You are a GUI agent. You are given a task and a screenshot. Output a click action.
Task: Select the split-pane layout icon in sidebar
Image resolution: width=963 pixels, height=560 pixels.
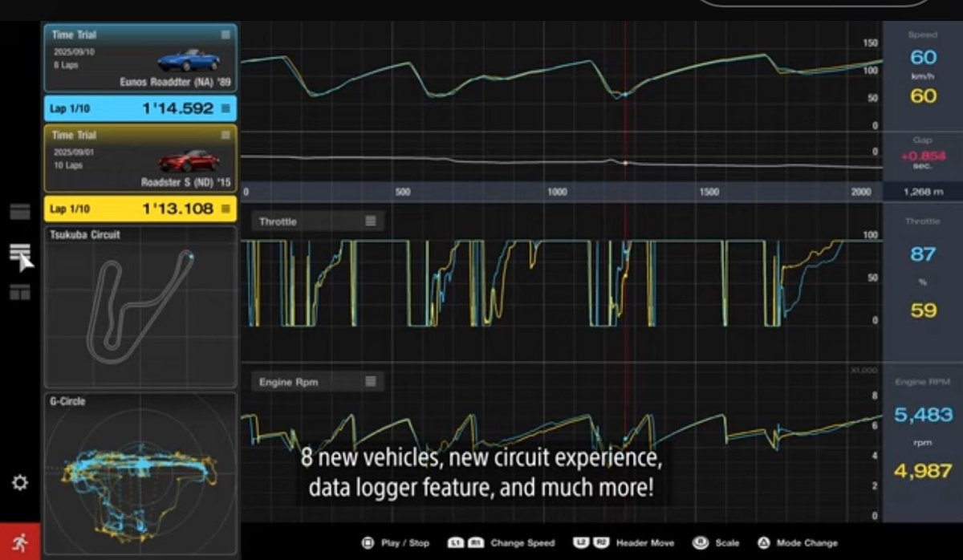tap(20, 292)
